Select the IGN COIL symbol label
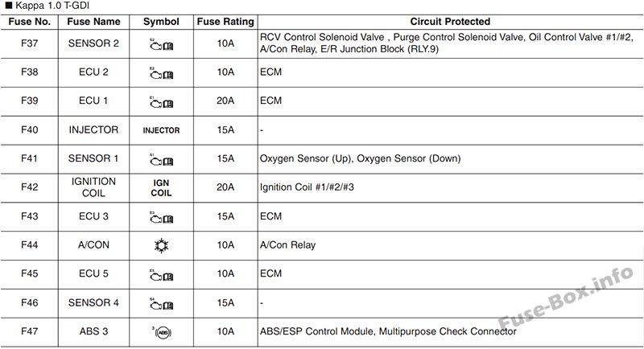The image size is (644, 349). click(x=161, y=188)
